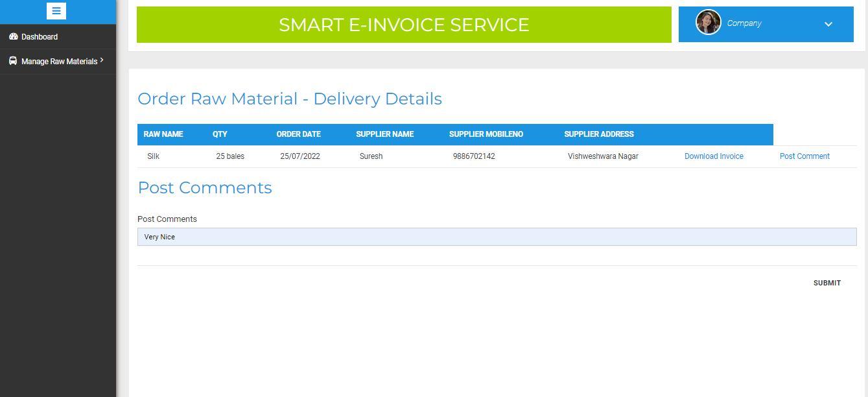
Task: Select the Silk raw name cell
Action: click(x=153, y=156)
